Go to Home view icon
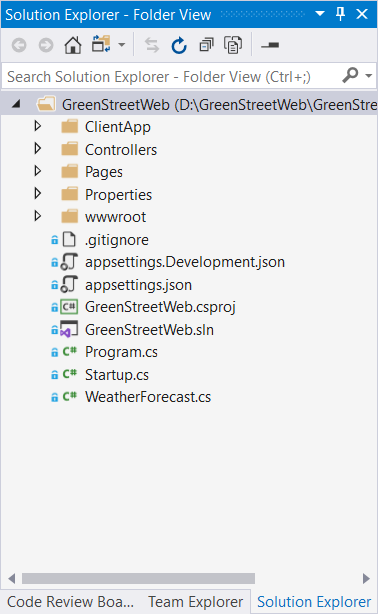Image resolution: width=378 pixels, height=614 pixels. pos(73,45)
